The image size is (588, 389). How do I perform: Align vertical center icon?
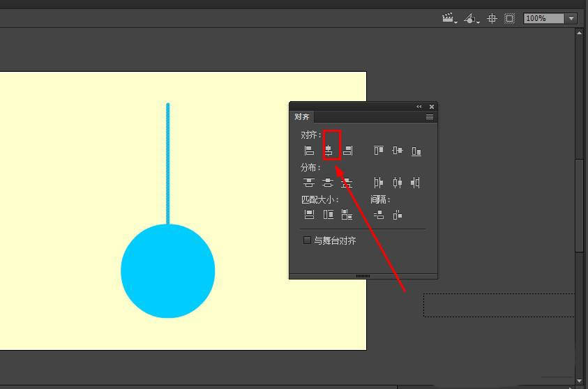(398, 151)
